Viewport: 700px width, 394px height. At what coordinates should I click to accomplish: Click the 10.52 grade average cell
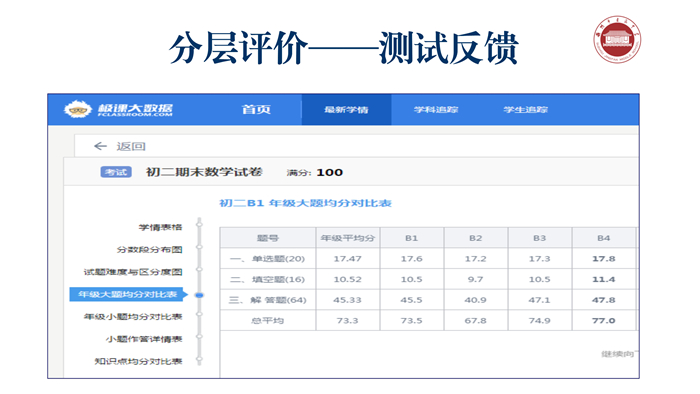(x=348, y=279)
